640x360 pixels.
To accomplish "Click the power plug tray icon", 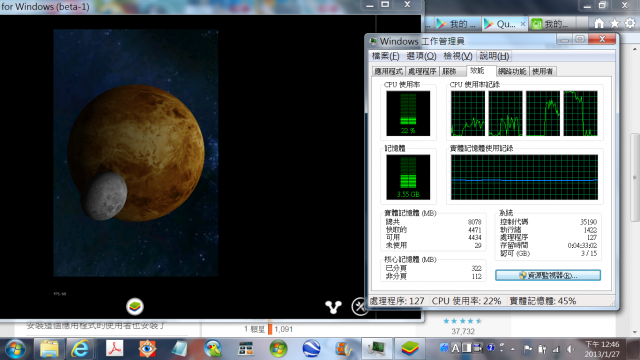I will 542,349.
